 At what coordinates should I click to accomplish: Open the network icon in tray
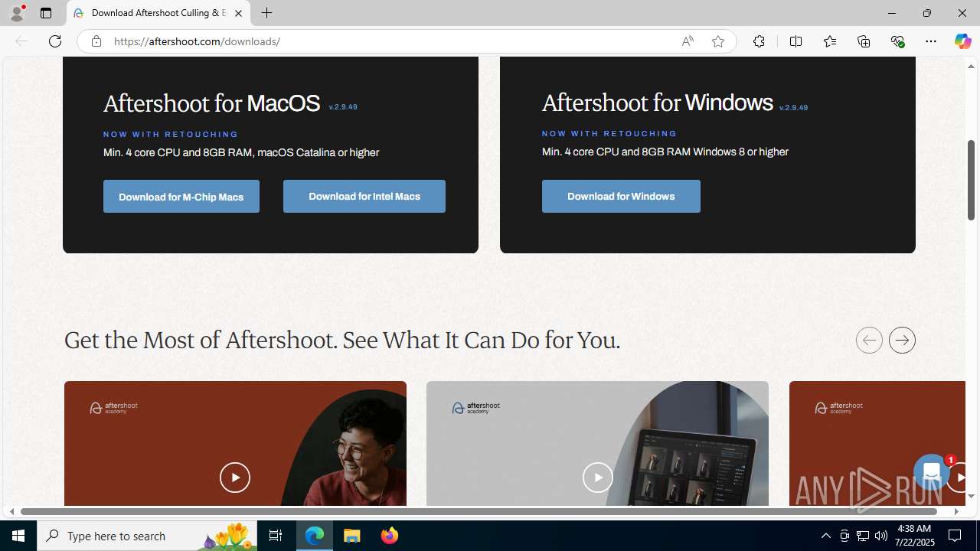[863, 536]
